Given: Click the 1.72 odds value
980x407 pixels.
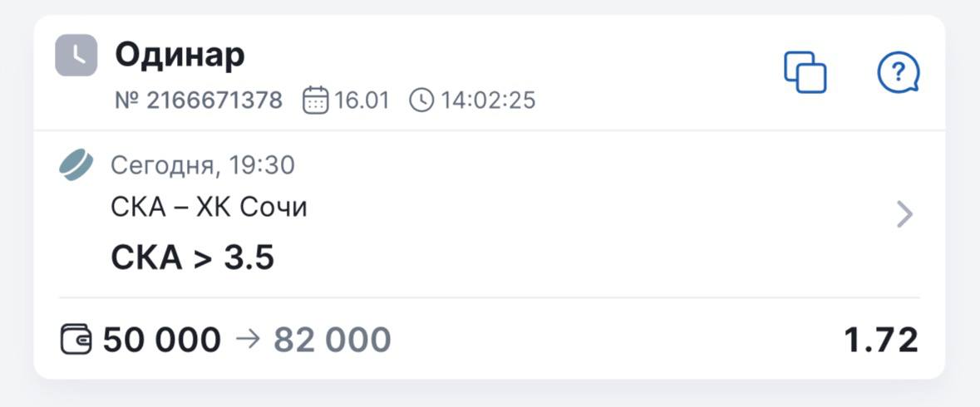Looking at the screenshot, I should coord(881,340).
